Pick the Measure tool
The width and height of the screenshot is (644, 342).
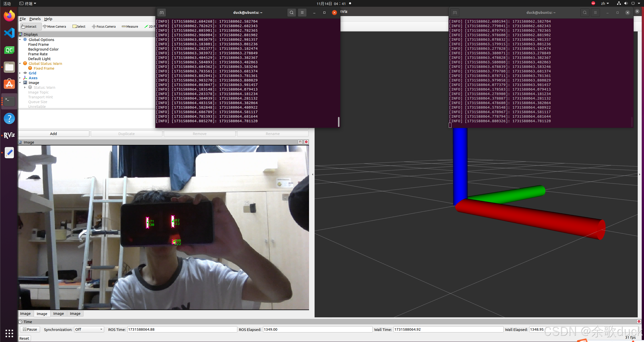click(x=130, y=26)
